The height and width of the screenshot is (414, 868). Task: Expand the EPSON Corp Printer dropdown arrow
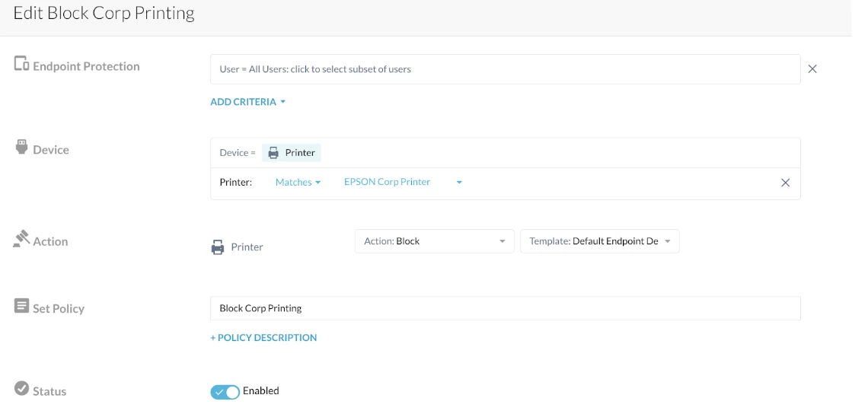(459, 183)
